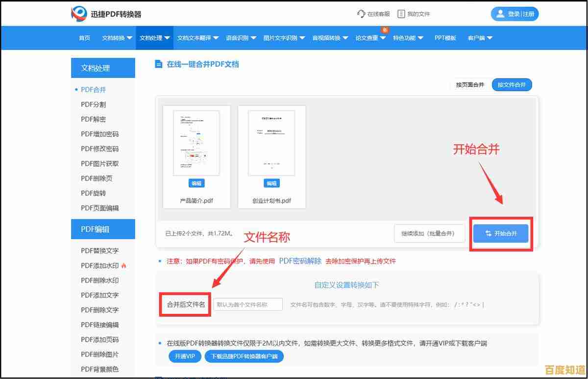588x379 pixels.
Task: Click the 开始合并 button
Action: (x=501, y=234)
